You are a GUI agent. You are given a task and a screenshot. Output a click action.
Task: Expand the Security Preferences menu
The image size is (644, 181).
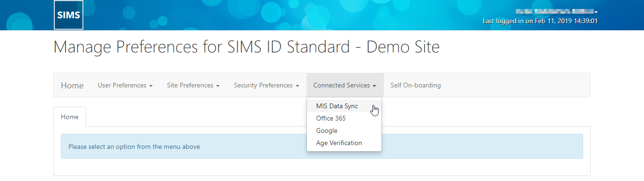pyautogui.click(x=266, y=86)
